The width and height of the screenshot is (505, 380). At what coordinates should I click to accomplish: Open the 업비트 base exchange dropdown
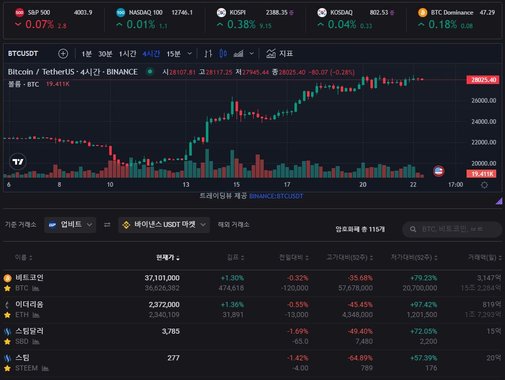pyautogui.click(x=70, y=225)
